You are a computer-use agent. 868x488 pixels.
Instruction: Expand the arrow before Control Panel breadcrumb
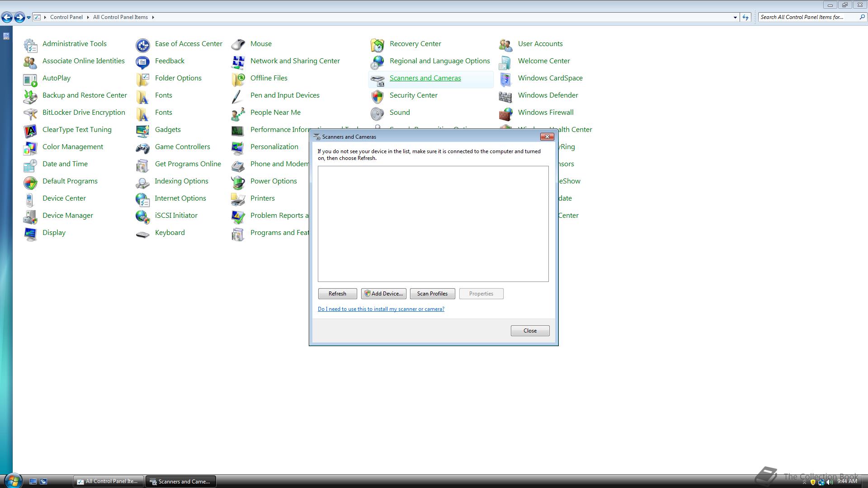(x=45, y=17)
